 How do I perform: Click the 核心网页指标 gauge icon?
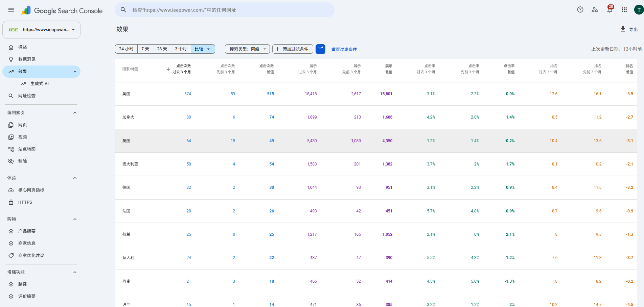(11, 190)
